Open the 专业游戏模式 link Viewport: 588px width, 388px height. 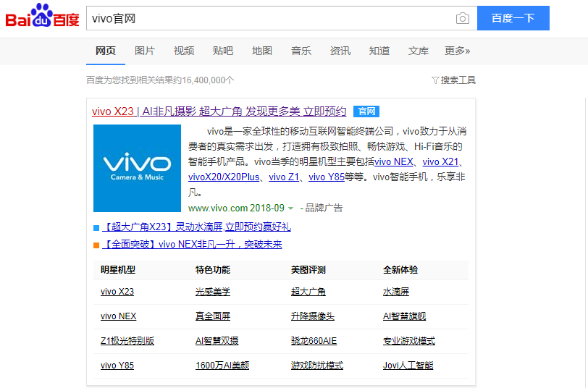(x=409, y=341)
